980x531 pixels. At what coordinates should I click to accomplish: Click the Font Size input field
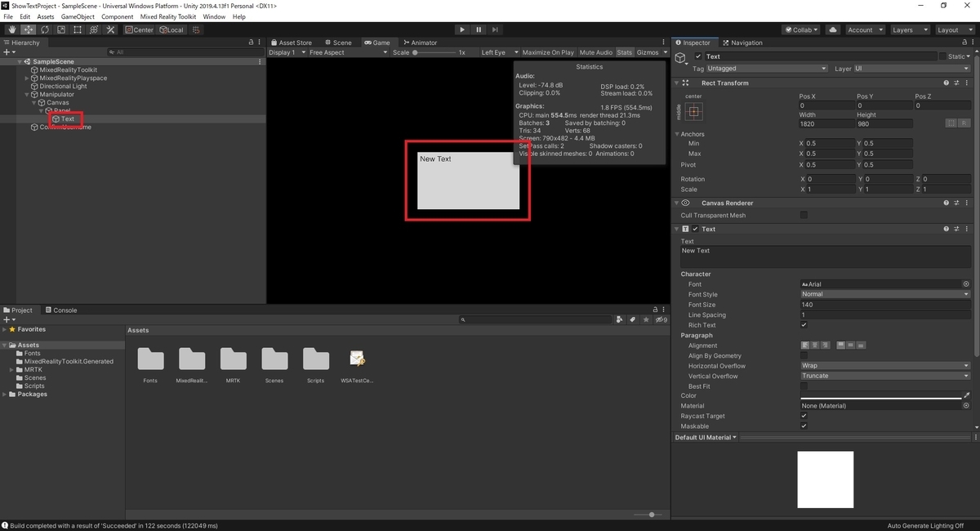[885, 305]
